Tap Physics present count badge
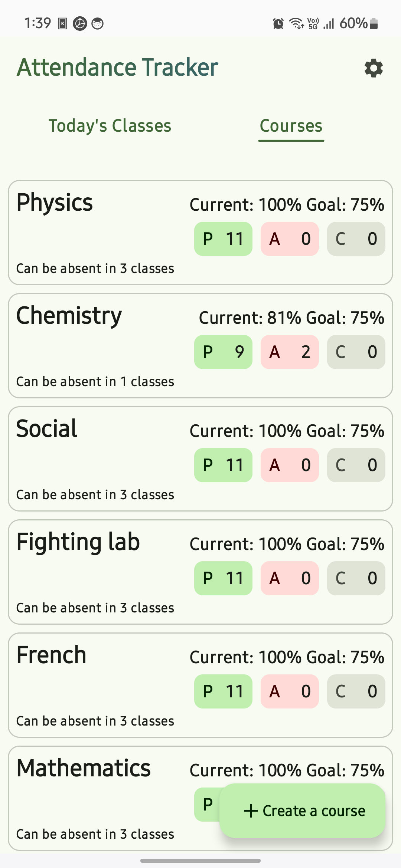401x868 pixels. [223, 239]
